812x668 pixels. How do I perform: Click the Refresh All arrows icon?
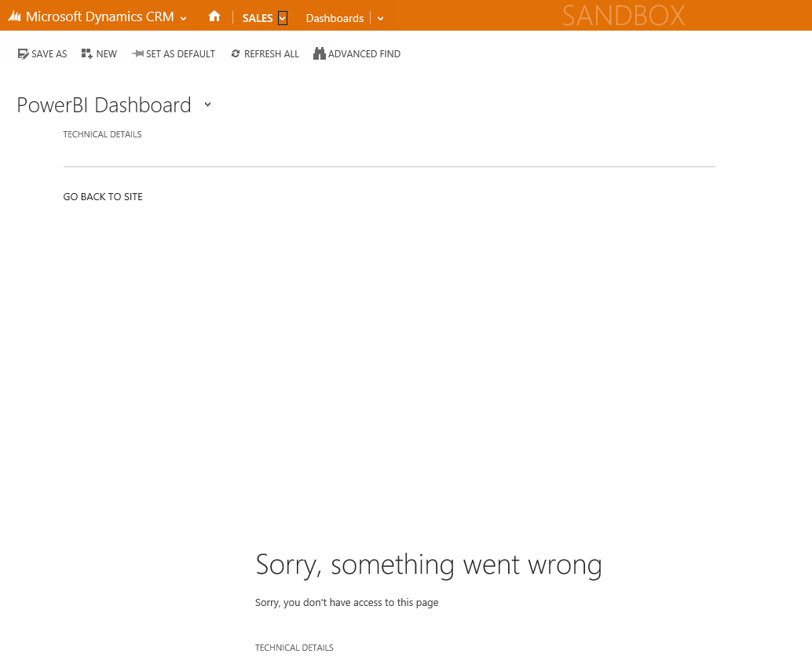pos(236,54)
